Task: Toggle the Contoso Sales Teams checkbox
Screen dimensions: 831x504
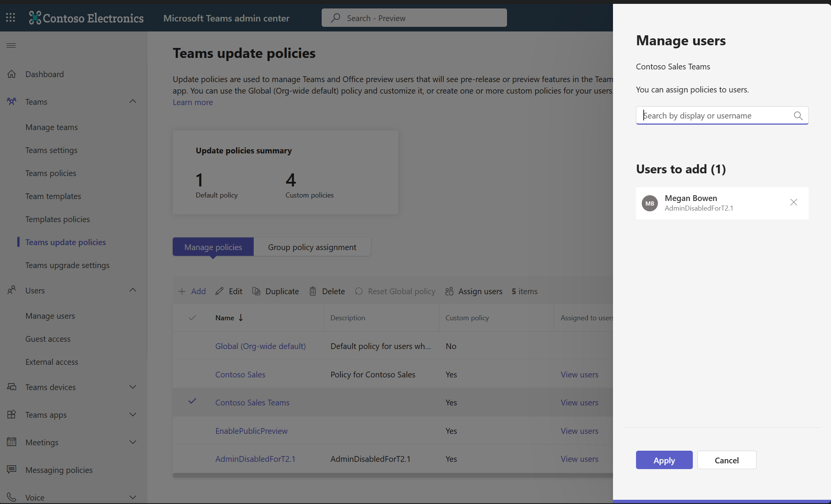Action: [x=192, y=402]
